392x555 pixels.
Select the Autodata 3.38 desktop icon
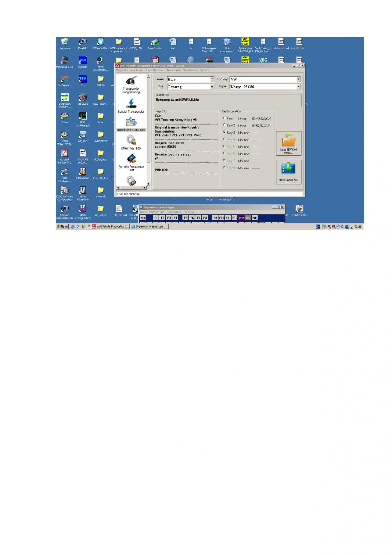64,62
